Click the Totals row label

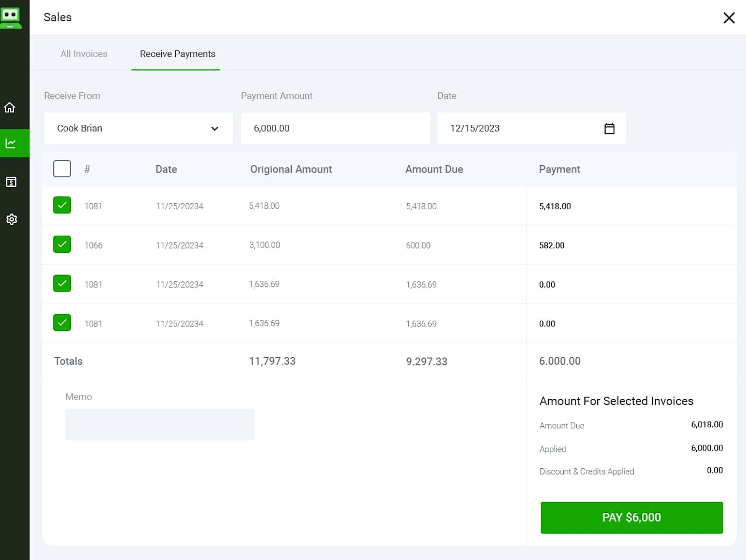tap(68, 361)
